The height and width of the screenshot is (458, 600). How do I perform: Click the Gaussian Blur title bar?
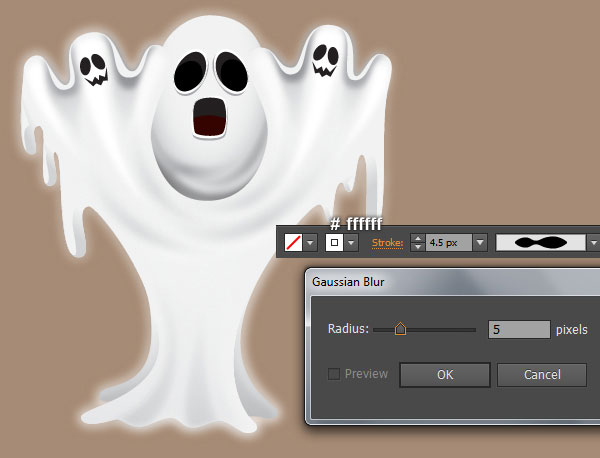click(453, 282)
